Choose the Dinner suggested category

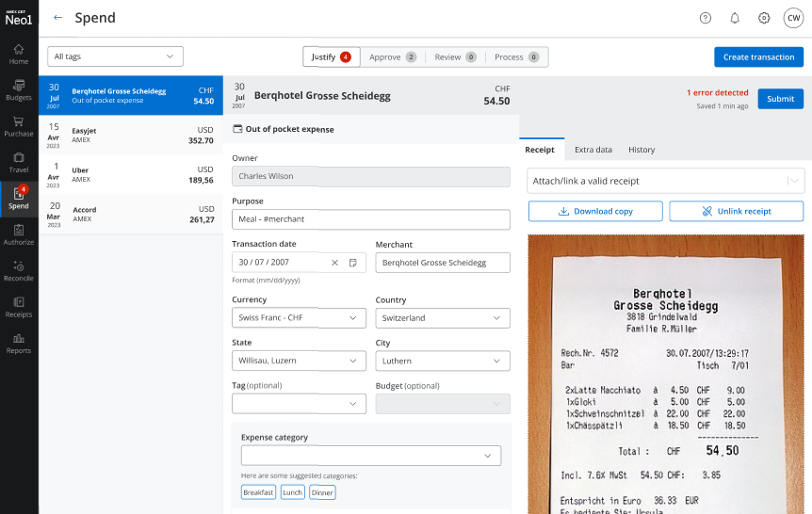pyautogui.click(x=322, y=492)
